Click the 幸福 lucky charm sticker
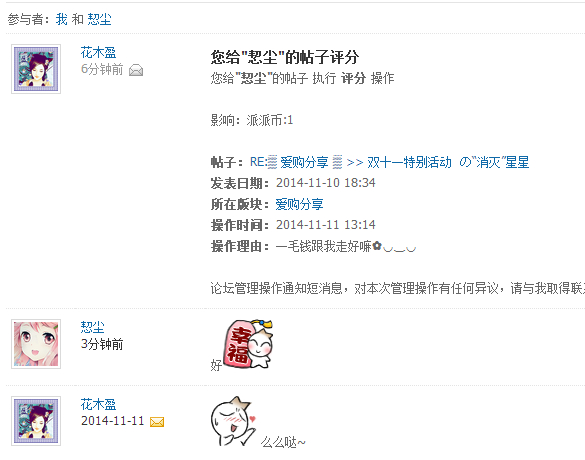Screen dimensions: 585x460 (248, 344)
